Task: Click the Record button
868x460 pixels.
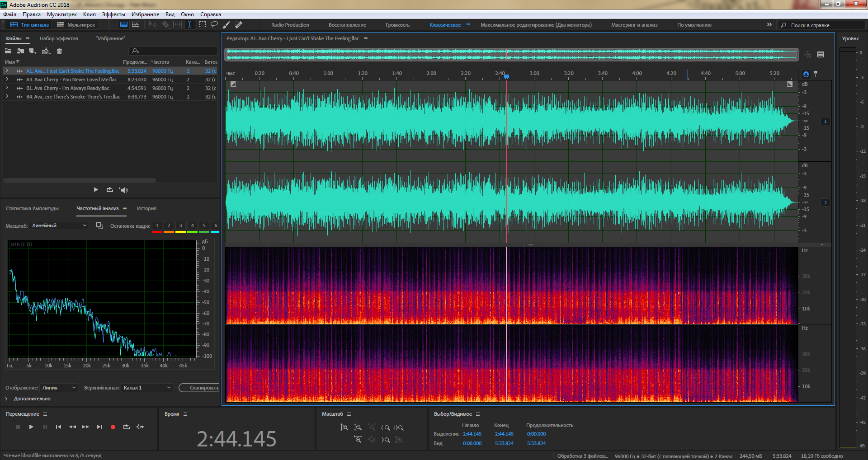Action: click(113, 427)
